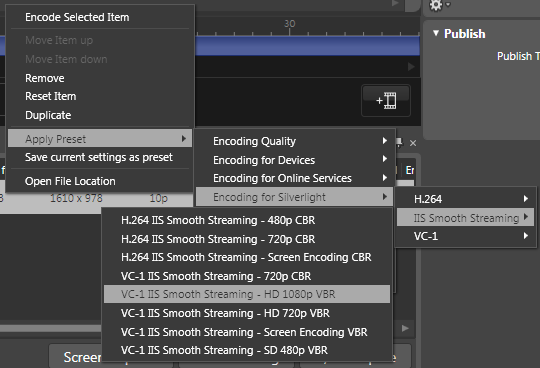The image size is (540, 368).
Task: Close the panel with the X icon
Action: tap(413, 143)
